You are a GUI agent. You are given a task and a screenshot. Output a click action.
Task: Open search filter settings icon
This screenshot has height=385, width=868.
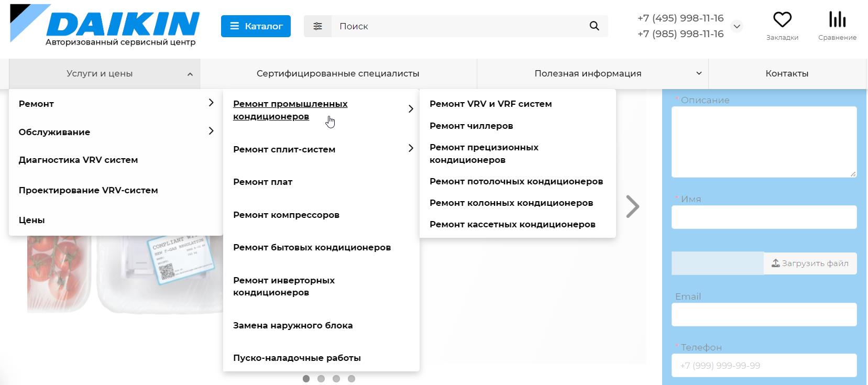click(317, 26)
